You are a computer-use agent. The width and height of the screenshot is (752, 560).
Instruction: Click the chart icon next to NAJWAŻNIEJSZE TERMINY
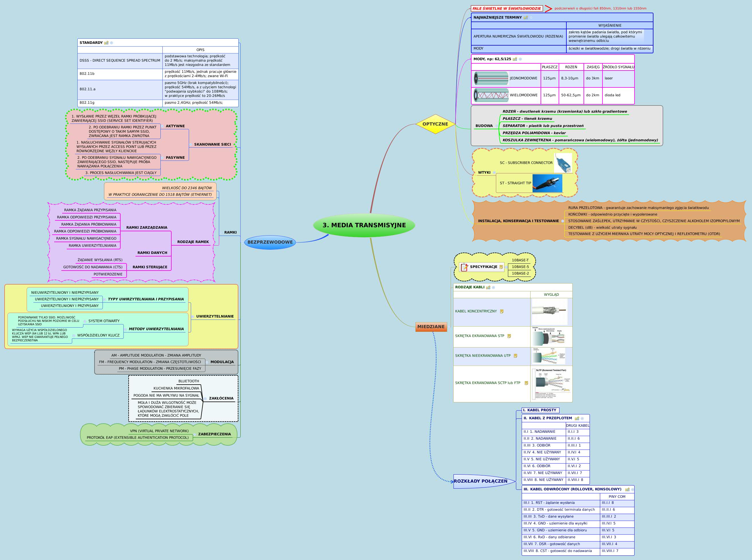coord(526,18)
